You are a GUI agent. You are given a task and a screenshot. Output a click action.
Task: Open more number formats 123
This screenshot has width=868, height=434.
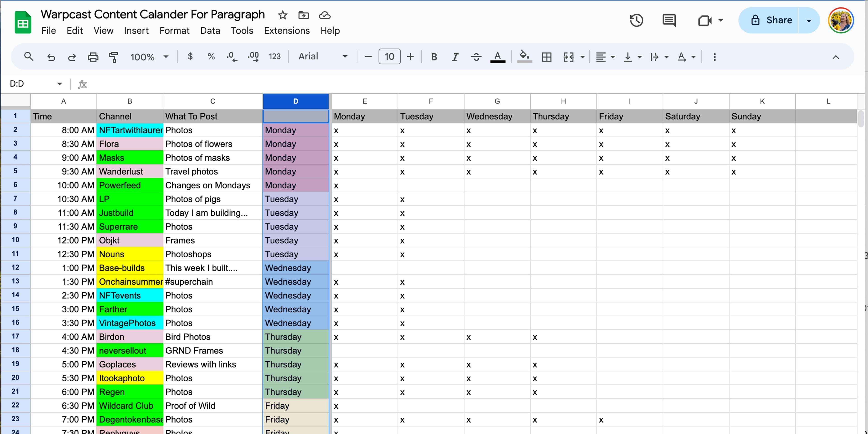pos(275,57)
